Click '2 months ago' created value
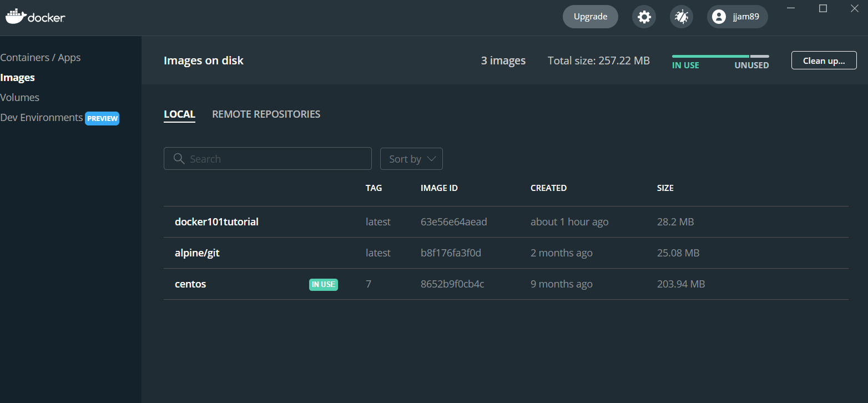868x403 pixels. (x=562, y=253)
